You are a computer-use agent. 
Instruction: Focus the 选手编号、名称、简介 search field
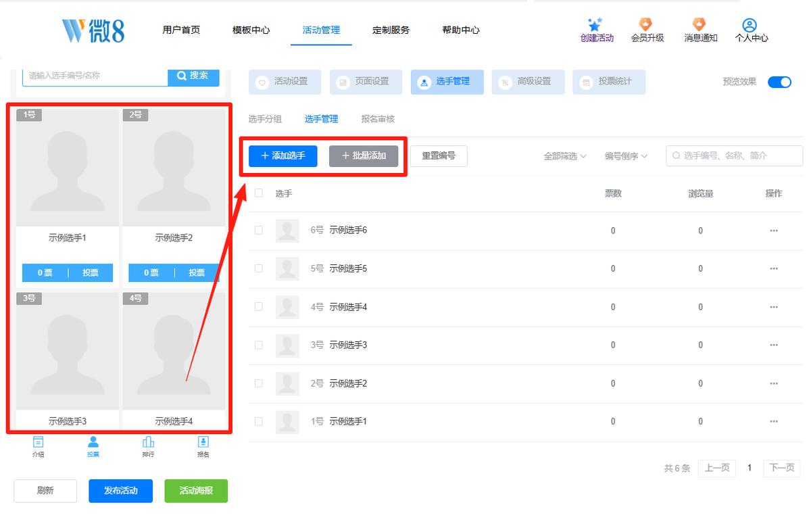(735, 156)
